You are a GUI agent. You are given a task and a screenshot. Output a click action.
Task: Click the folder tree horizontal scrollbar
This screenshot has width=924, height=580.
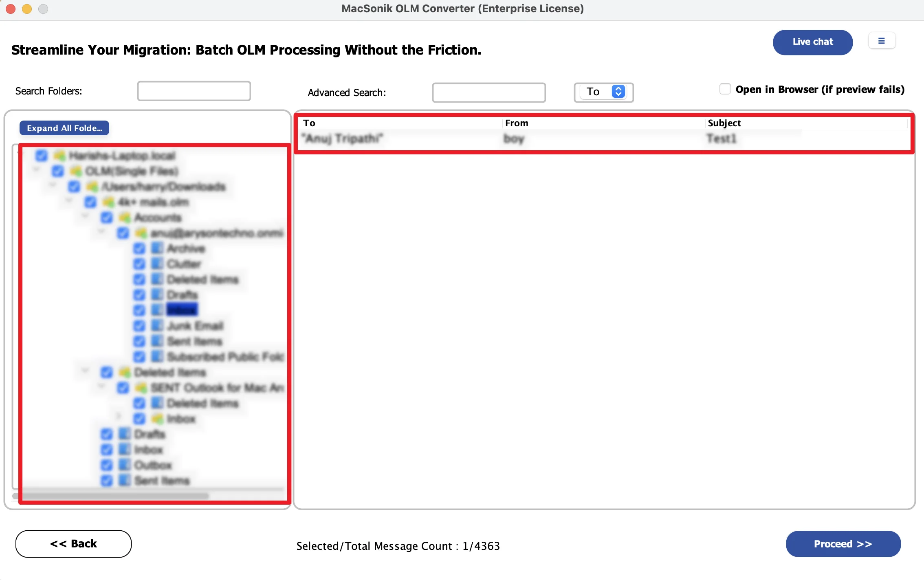coord(111,496)
